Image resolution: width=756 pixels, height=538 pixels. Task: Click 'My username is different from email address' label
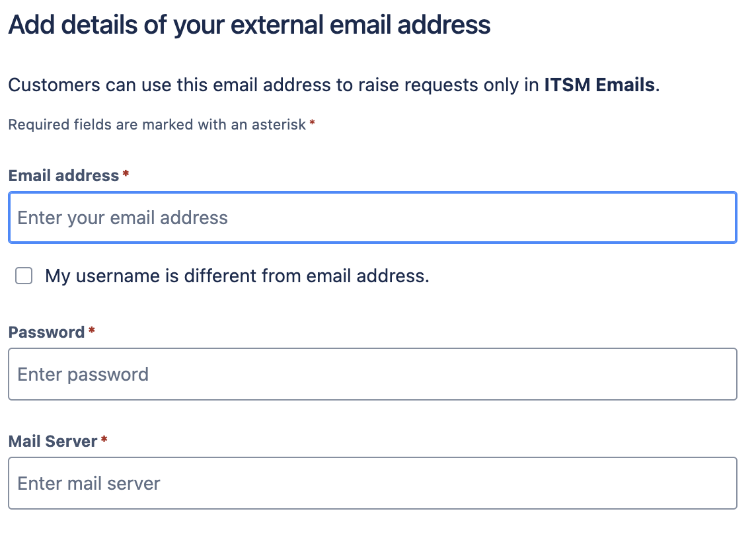[x=237, y=276]
